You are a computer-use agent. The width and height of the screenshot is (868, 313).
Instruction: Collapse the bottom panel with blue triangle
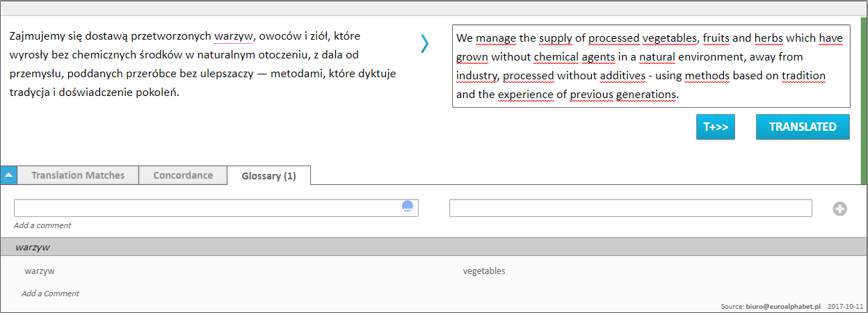(8, 175)
